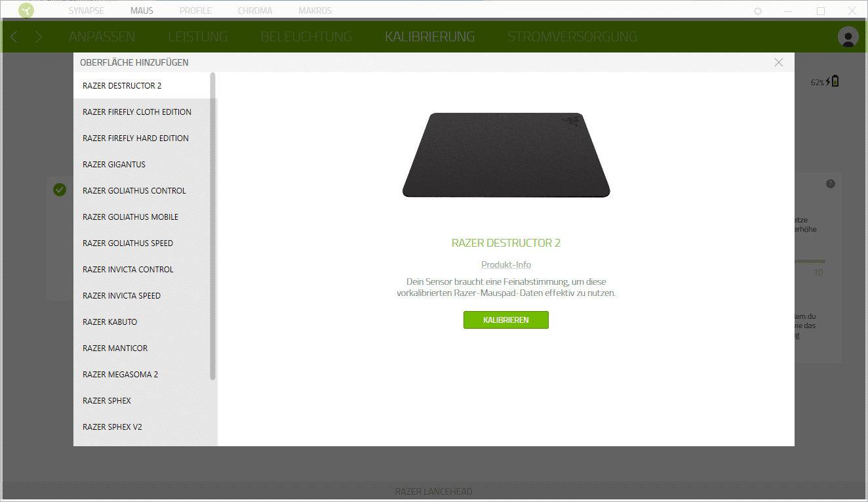Select Razer Sphex V2 mousepad
The height and width of the screenshot is (502, 868).
pos(112,427)
